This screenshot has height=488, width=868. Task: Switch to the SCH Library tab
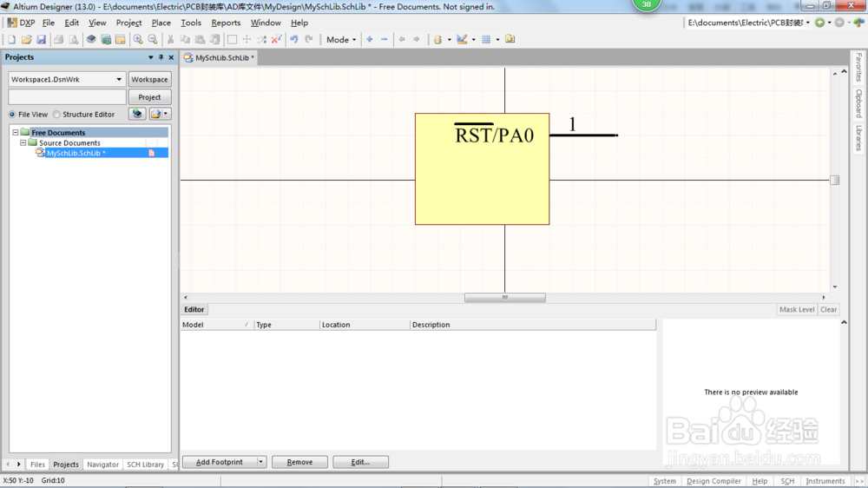pyautogui.click(x=146, y=465)
